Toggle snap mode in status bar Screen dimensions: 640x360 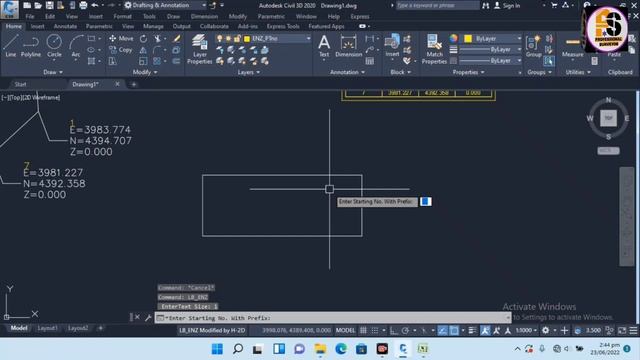374,330
